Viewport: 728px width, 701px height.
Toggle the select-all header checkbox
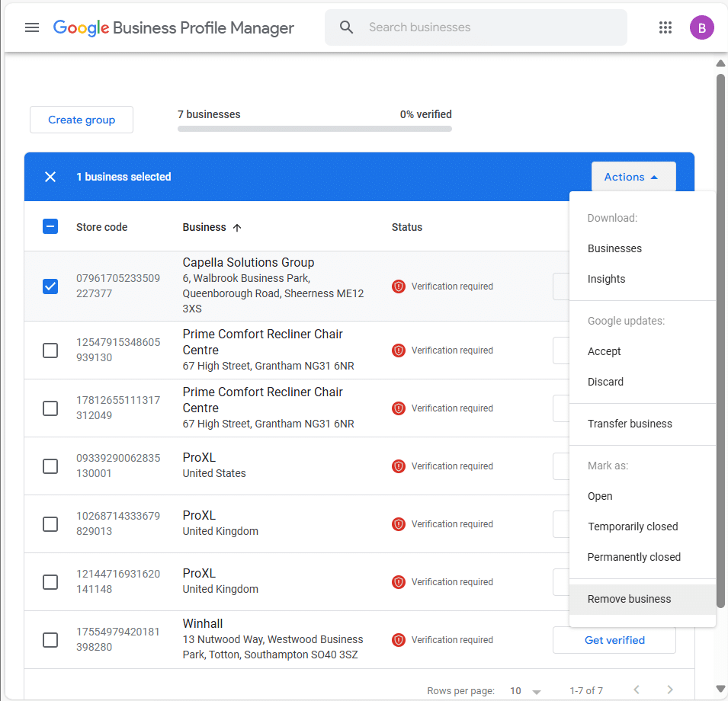click(x=50, y=226)
